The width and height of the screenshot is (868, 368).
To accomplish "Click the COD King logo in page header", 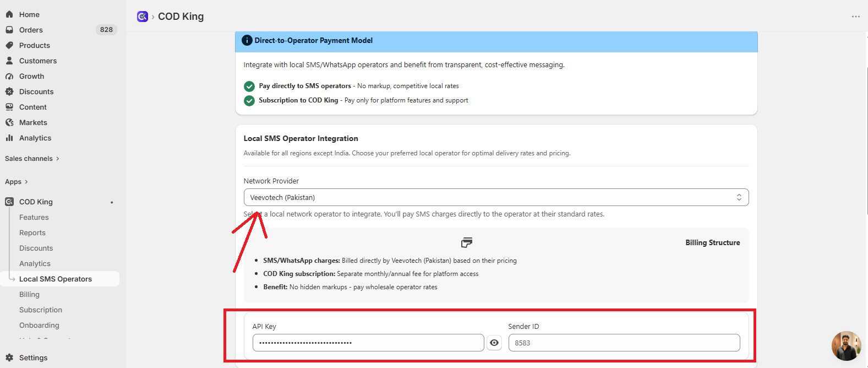I will [x=143, y=17].
